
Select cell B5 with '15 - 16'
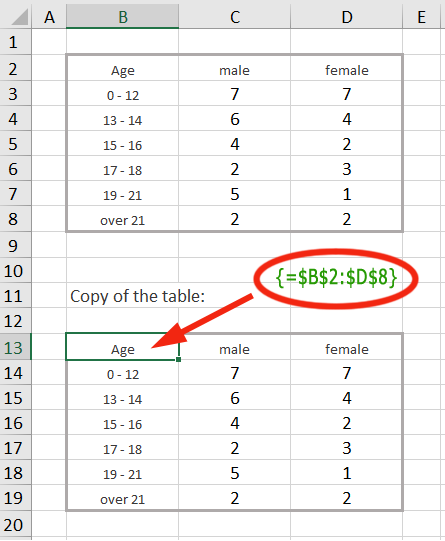tap(122, 143)
